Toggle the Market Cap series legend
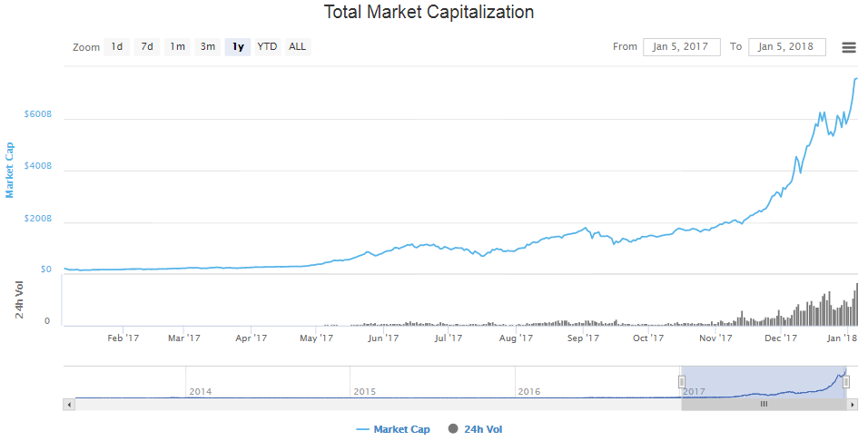This screenshot has width=868, height=441. (393, 429)
